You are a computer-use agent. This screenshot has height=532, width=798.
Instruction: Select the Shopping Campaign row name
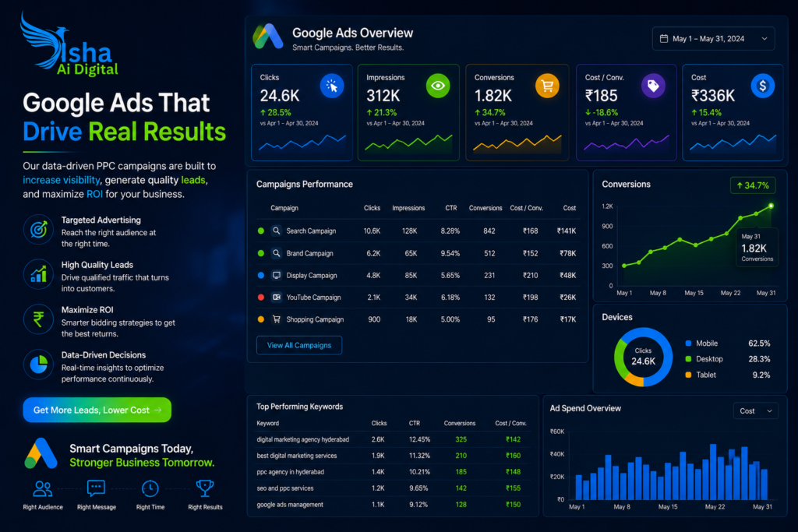point(315,319)
